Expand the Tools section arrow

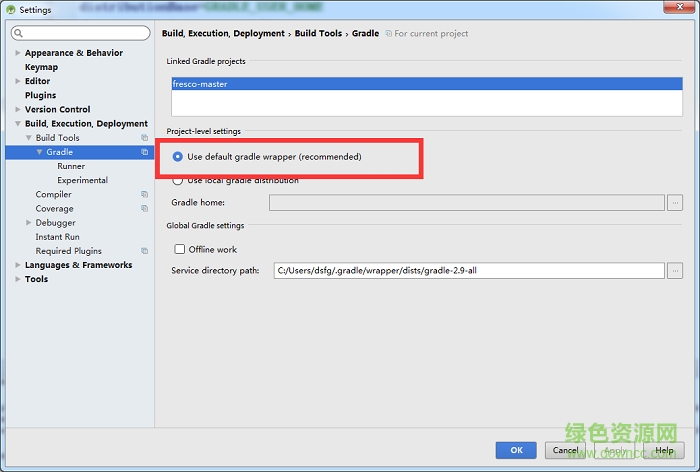pos(17,279)
